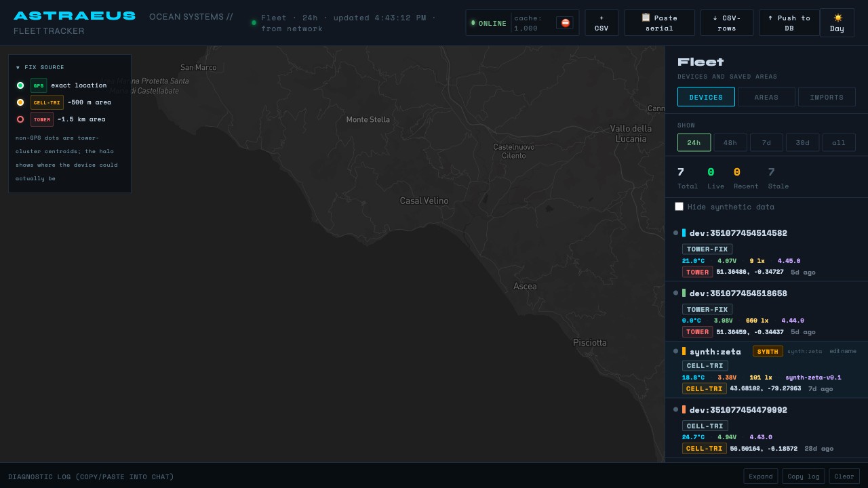This screenshot has width=868, height=488.
Task: Click status dot of dev:351077454518658
Action: point(675,293)
